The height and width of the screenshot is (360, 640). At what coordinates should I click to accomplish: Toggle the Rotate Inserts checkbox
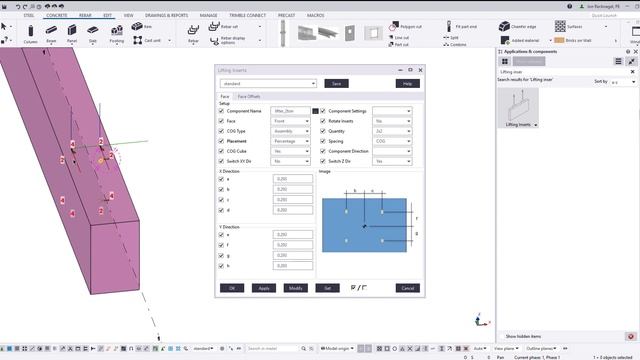tap(323, 121)
